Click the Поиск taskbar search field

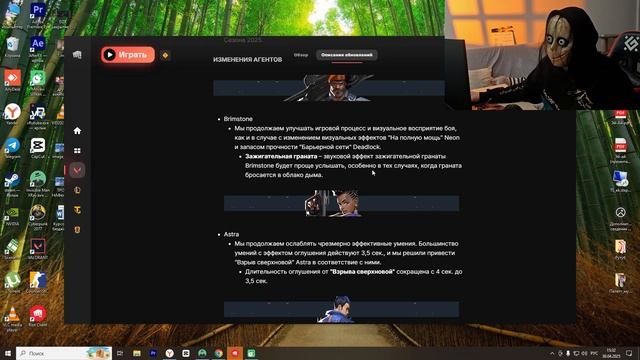(64, 353)
